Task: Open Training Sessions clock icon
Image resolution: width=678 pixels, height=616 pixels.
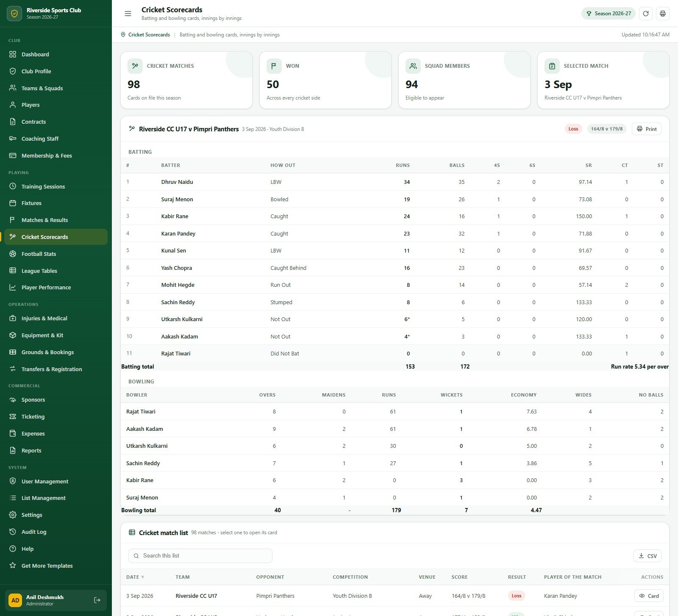Action: (13, 186)
